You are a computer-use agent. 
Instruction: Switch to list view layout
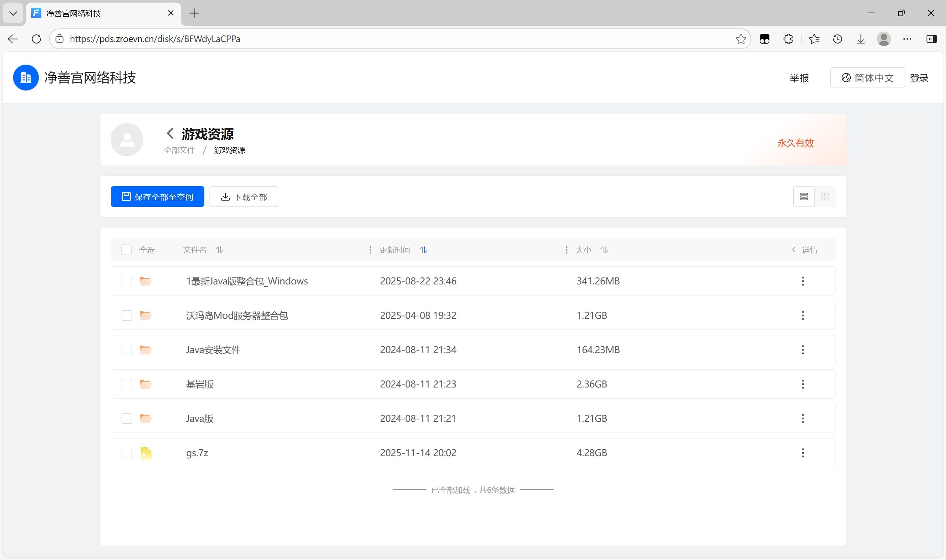[804, 197]
